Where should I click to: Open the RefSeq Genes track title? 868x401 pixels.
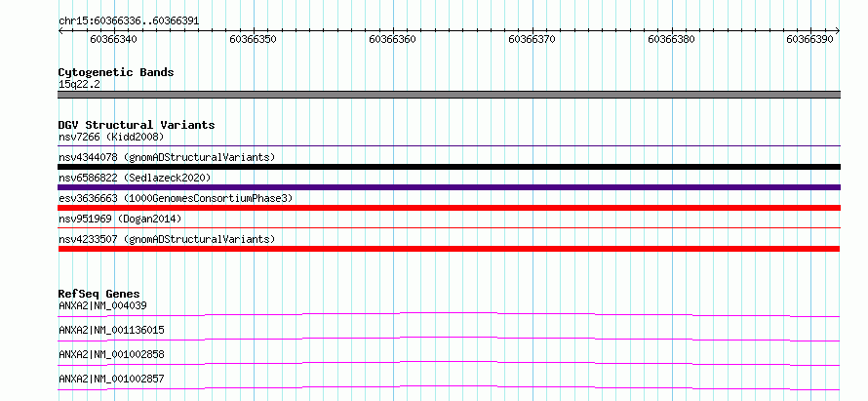(x=99, y=294)
